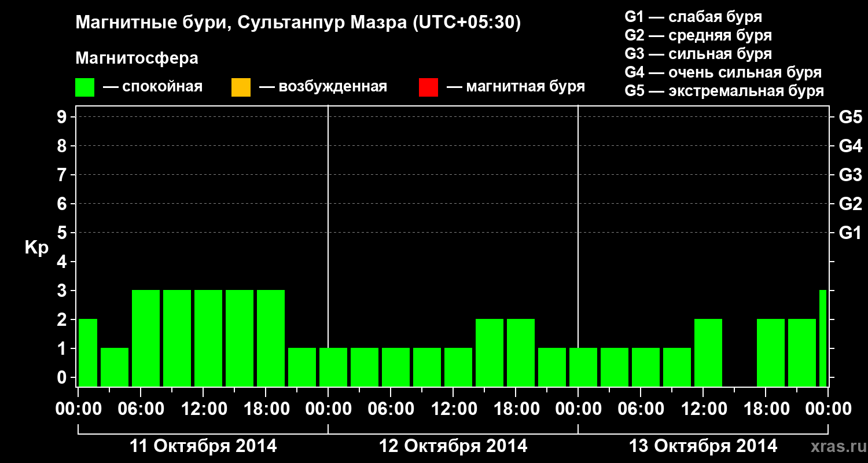Click the '12 Октября 2014' date label
868x463 pixels.
point(453,446)
